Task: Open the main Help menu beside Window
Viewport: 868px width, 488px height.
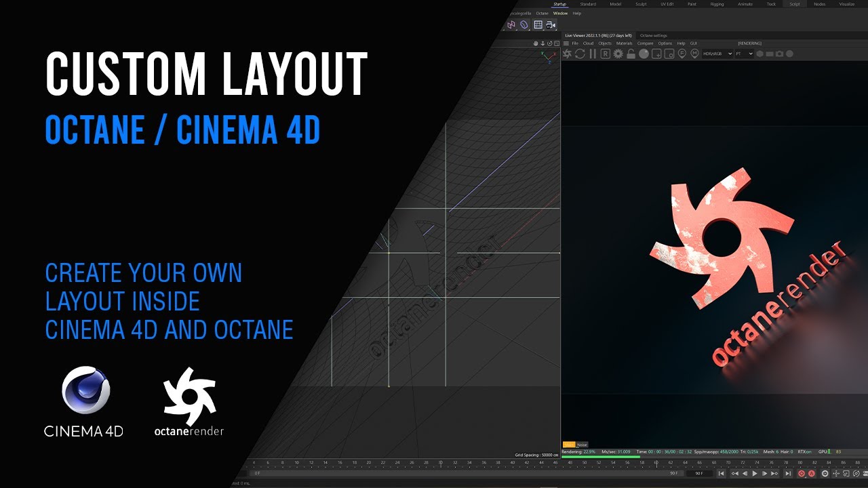Action: coord(577,13)
